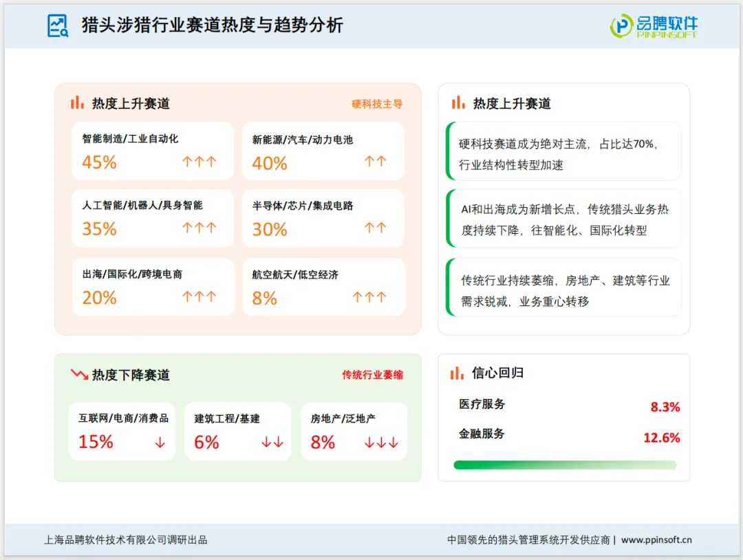
Task: Click the 房地产/泛地产 card title
Action: (x=343, y=419)
